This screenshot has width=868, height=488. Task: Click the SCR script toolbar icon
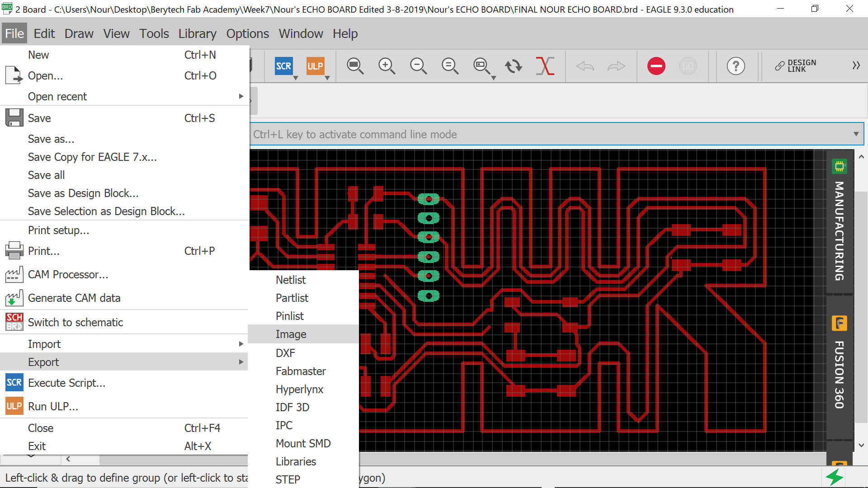tap(283, 66)
